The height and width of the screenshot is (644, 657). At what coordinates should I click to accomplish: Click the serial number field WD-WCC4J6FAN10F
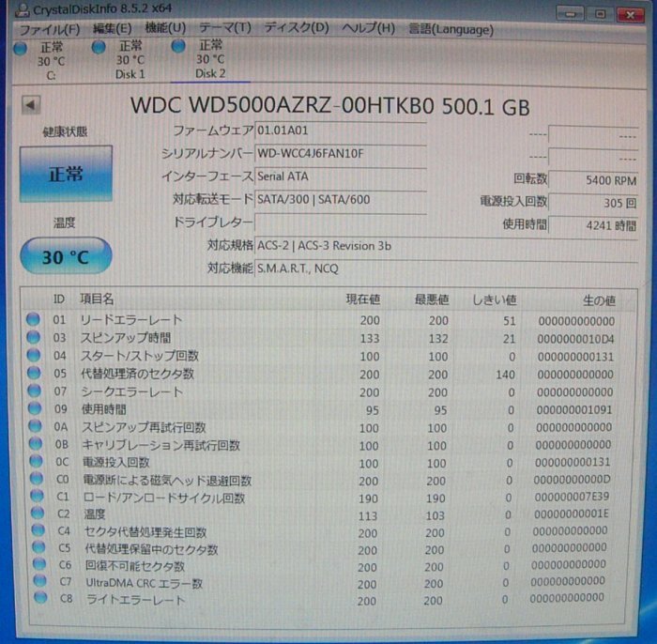[341, 154]
